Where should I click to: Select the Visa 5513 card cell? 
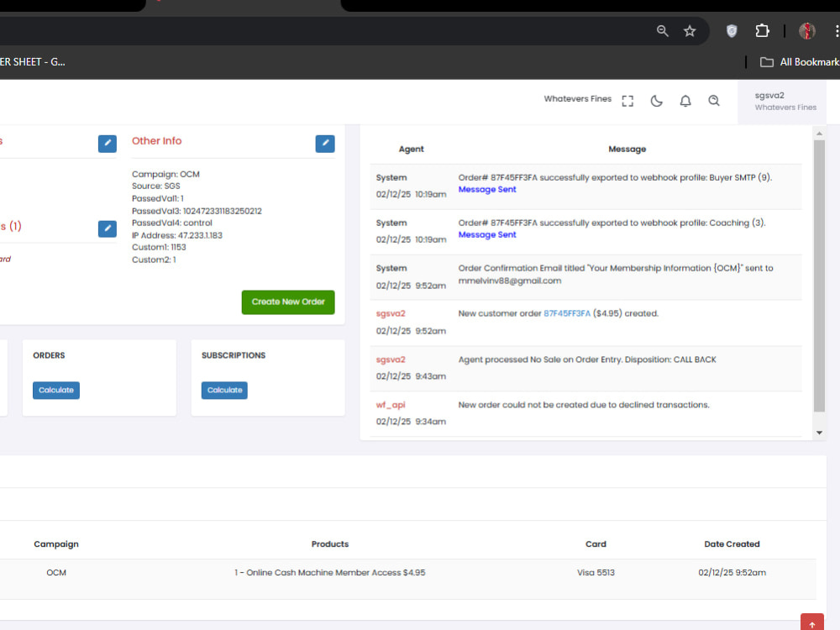(596, 573)
